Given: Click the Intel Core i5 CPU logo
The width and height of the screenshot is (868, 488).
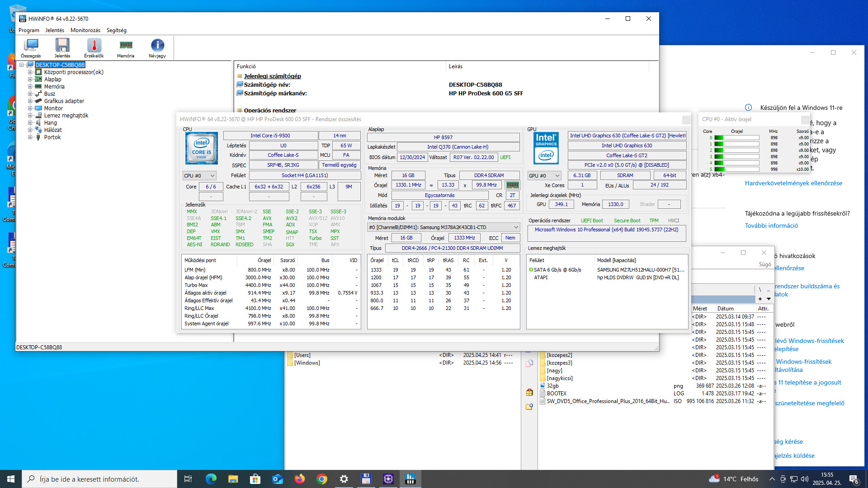Looking at the screenshot, I should pos(202,148).
